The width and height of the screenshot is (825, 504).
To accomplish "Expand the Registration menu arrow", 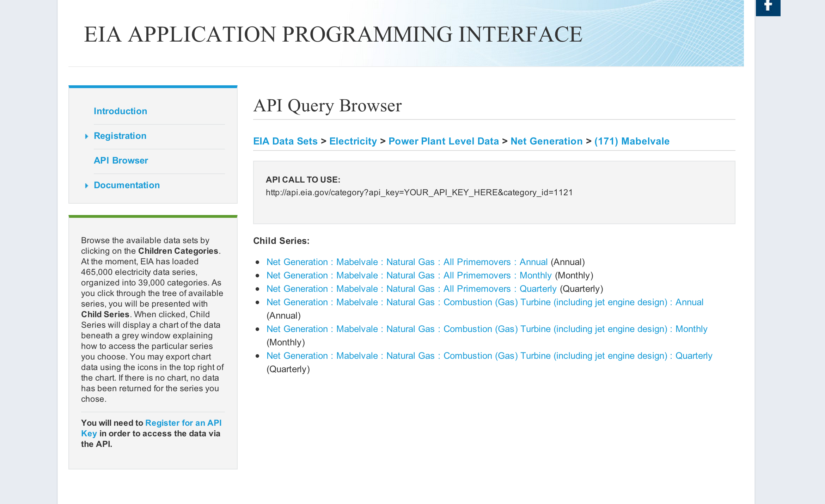I will (x=86, y=136).
